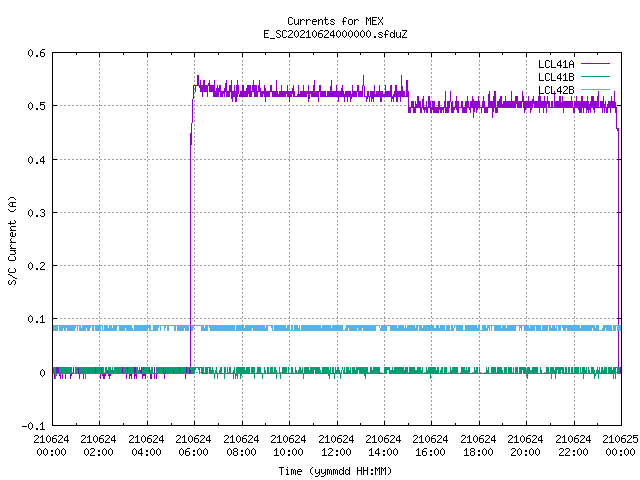Click the green LCL41B legend line sample
640x480 pixels.
click(595, 76)
